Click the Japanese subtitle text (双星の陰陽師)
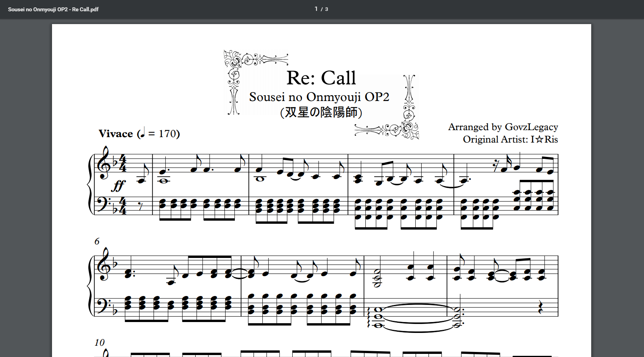The height and width of the screenshot is (357, 644). coord(321,112)
